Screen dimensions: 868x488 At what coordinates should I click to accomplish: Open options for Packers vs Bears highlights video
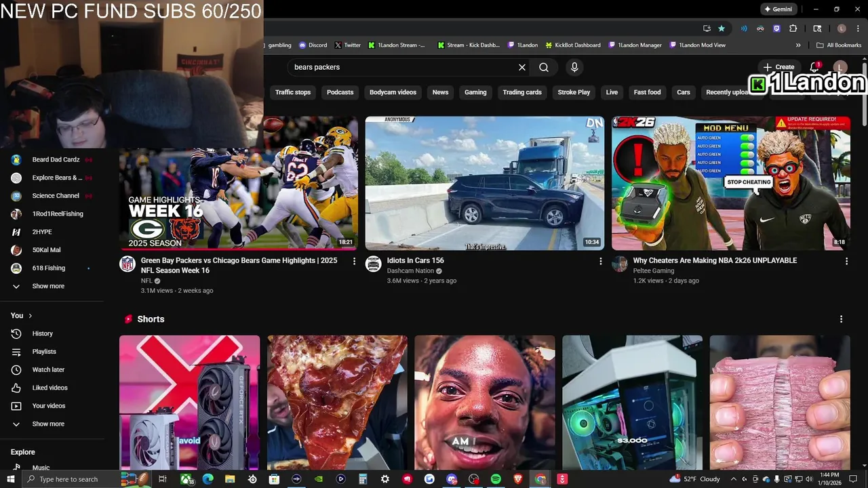[354, 261]
